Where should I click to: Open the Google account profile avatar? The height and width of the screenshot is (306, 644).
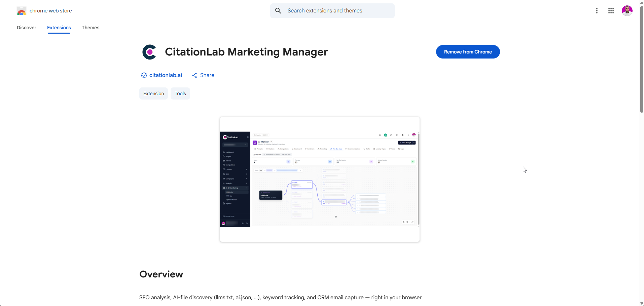click(x=627, y=11)
